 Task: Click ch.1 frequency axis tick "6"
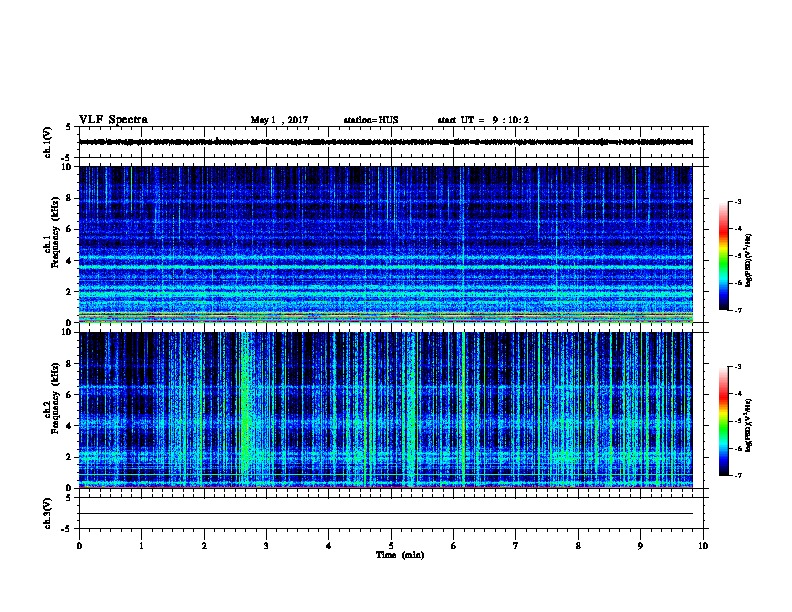pos(69,229)
